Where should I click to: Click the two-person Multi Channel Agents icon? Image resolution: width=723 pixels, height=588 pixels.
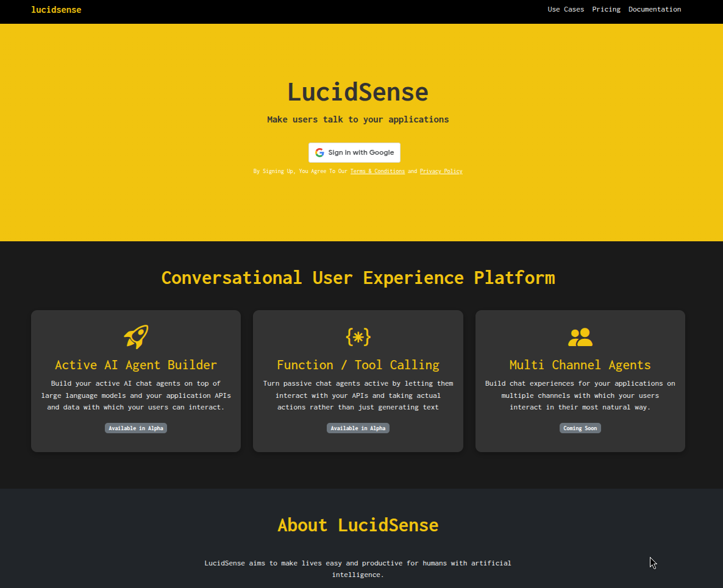point(580,337)
